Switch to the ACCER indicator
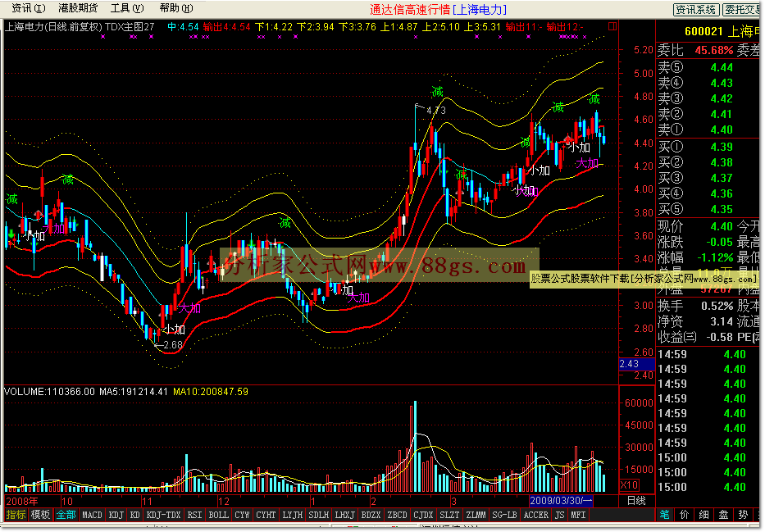Screen dimensions: 765x532 [x=535, y=515]
